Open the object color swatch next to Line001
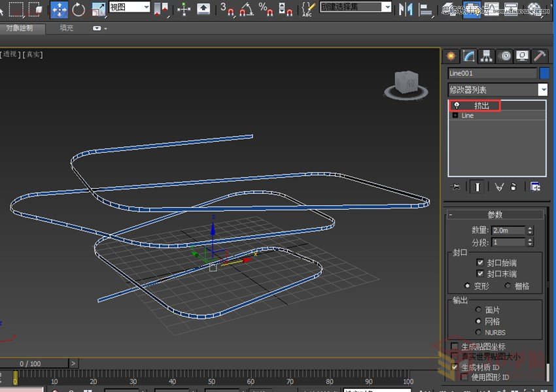Screen dimensions: 556x392 [544, 74]
